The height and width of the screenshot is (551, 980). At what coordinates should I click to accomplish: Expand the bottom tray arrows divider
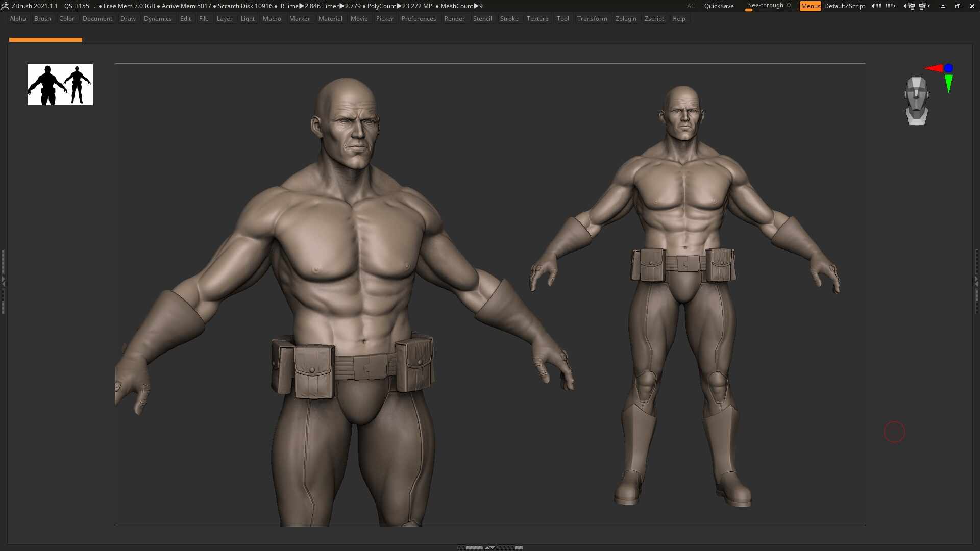coord(489,547)
